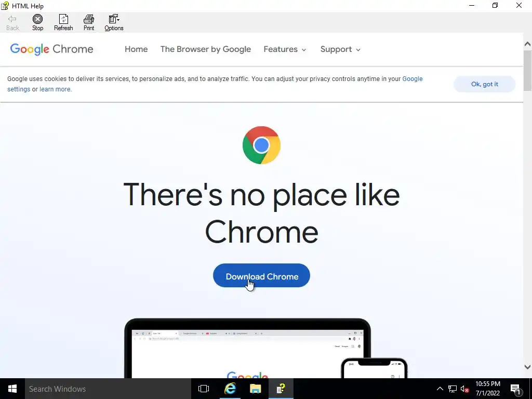Click the Google Chrome logo in header

point(51,49)
